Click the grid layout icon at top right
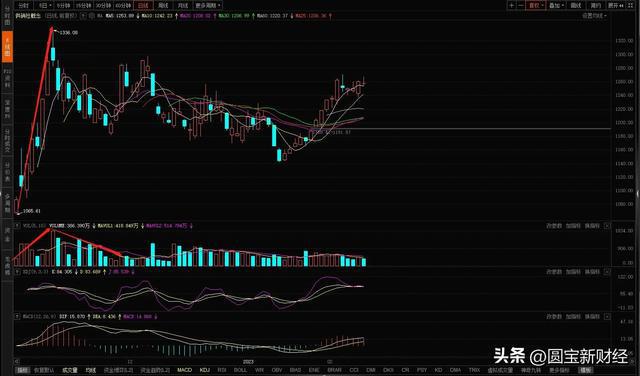The width and height of the screenshot is (640, 376). (x=630, y=6)
